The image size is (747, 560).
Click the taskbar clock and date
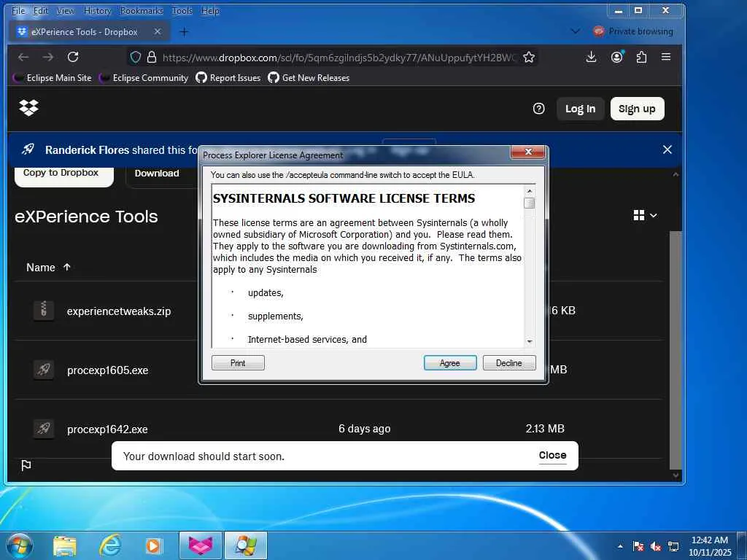click(x=710, y=546)
